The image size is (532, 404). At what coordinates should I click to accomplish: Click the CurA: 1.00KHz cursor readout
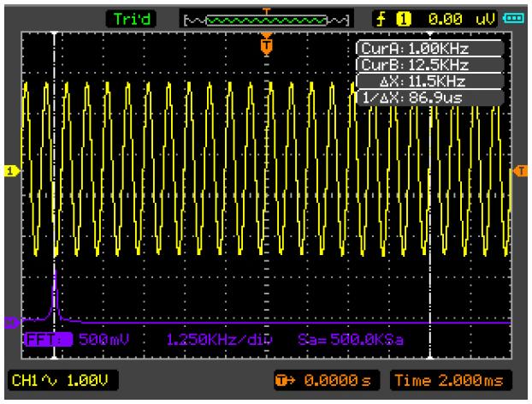pos(429,49)
